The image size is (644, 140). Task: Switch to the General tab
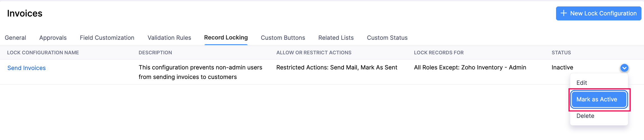point(15,38)
